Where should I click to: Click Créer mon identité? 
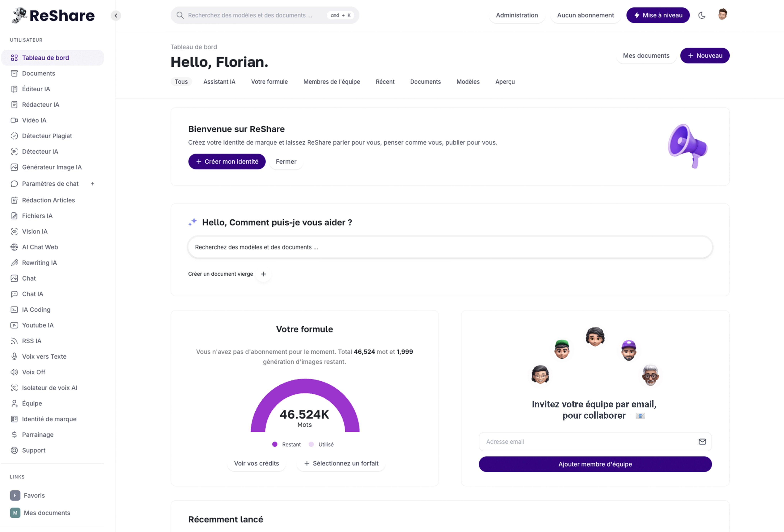click(x=227, y=162)
